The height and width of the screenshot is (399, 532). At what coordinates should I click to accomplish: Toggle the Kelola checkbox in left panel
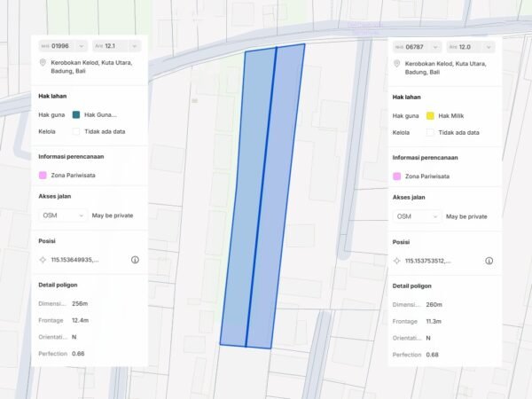pyautogui.click(x=76, y=131)
